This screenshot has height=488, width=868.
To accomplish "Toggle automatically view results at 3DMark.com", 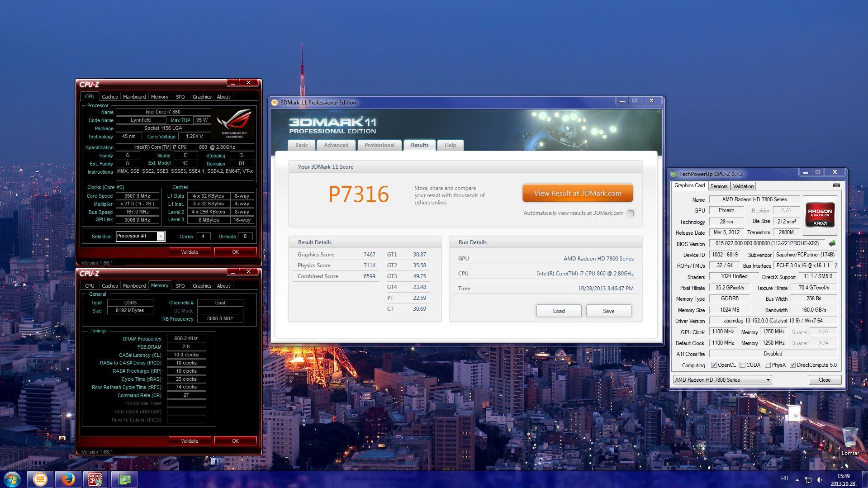I will point(631,213).
